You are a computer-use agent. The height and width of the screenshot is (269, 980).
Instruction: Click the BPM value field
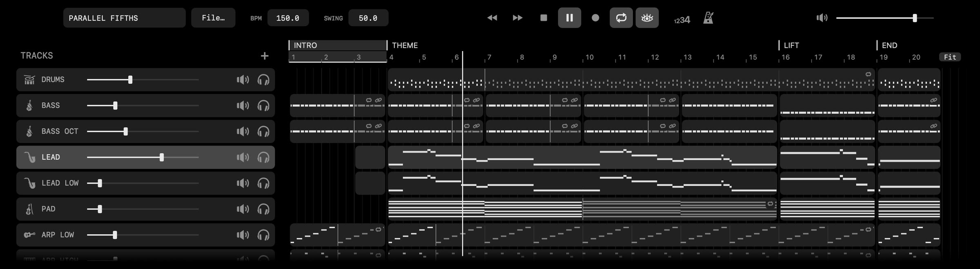(x=288, y=18)
